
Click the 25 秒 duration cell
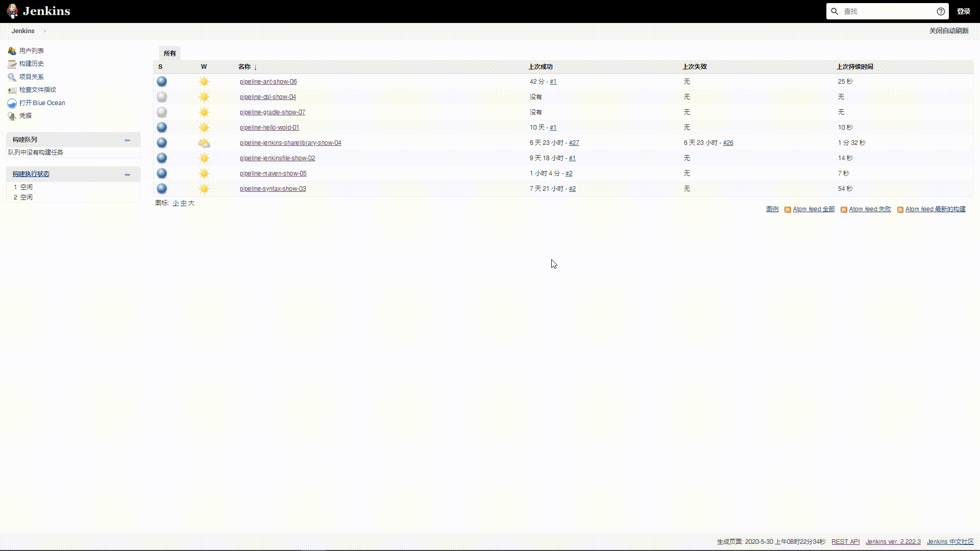tap(845, 82)
